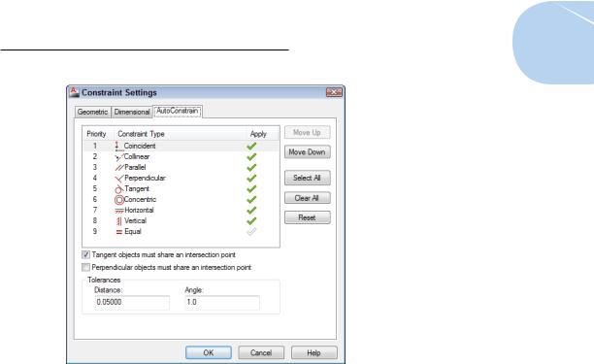Image resolution: width=594 pixels, height=364 pixels.
Task: Select the Horizontal row label
Action: point(139,210)
